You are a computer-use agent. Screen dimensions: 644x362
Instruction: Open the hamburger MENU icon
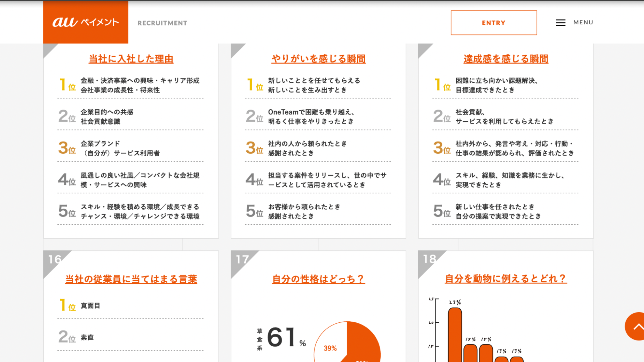coord(560,23)
